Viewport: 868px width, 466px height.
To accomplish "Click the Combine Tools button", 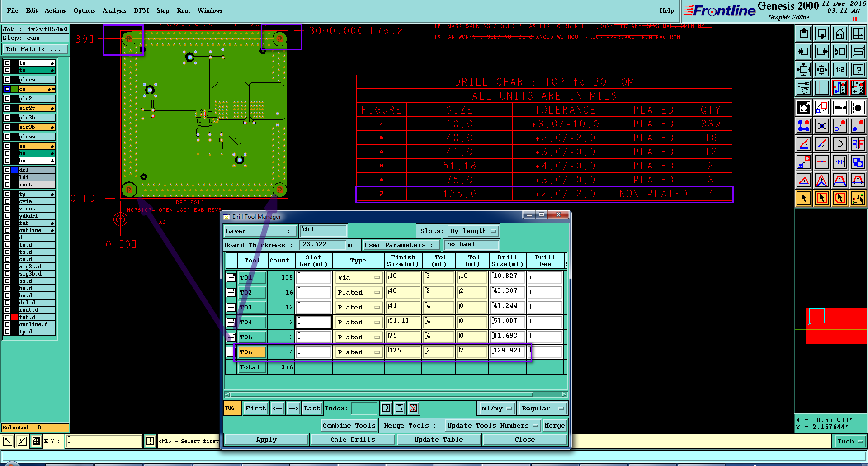I will [349, 426].
